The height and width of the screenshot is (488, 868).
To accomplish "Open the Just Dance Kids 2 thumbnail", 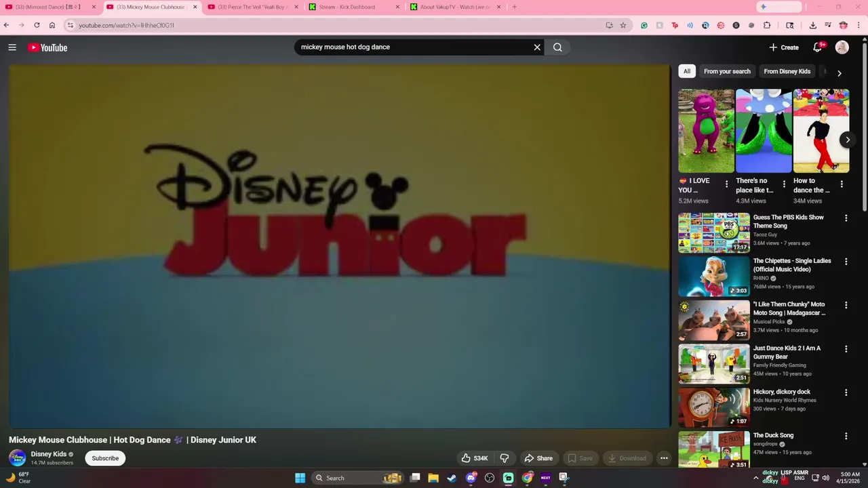I will [x=714, y=364].
